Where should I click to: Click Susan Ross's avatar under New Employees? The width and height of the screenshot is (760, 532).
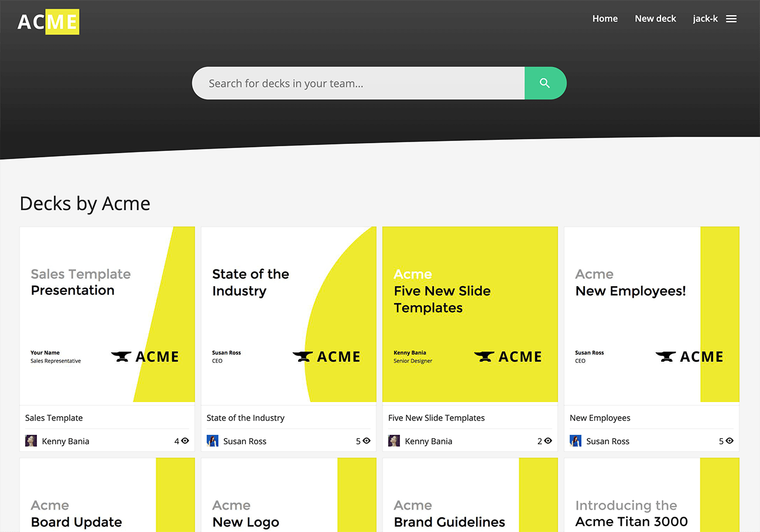click(x=576, y=441)
